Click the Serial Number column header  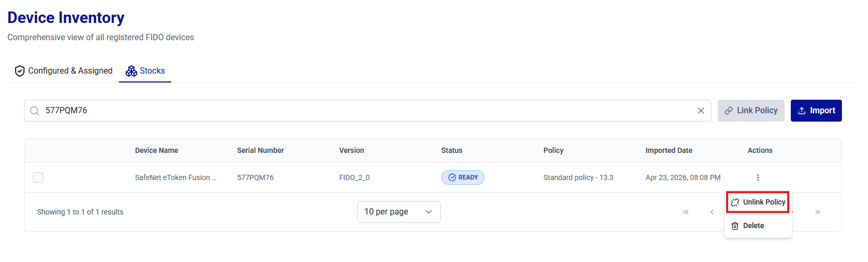(260, 150)
